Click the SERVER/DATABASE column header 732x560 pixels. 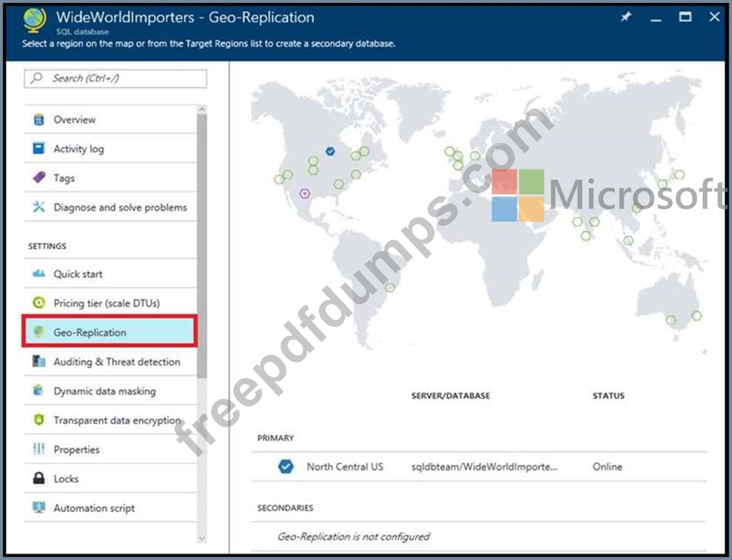(x=450, y=396)
